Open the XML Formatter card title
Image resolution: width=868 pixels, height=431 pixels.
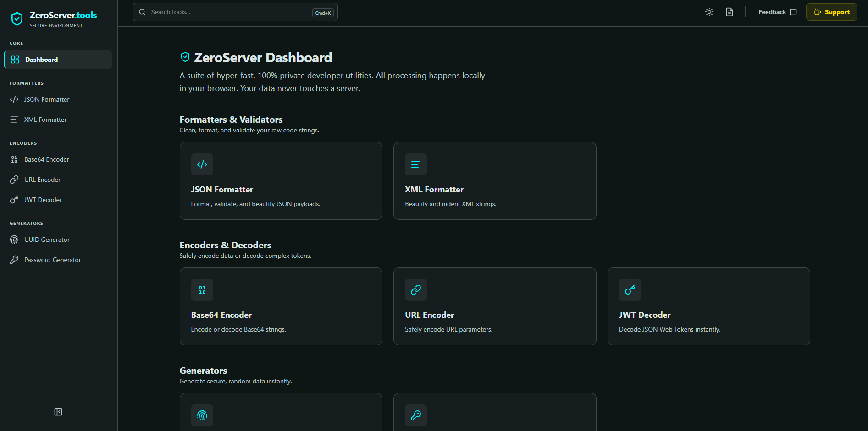434,190
